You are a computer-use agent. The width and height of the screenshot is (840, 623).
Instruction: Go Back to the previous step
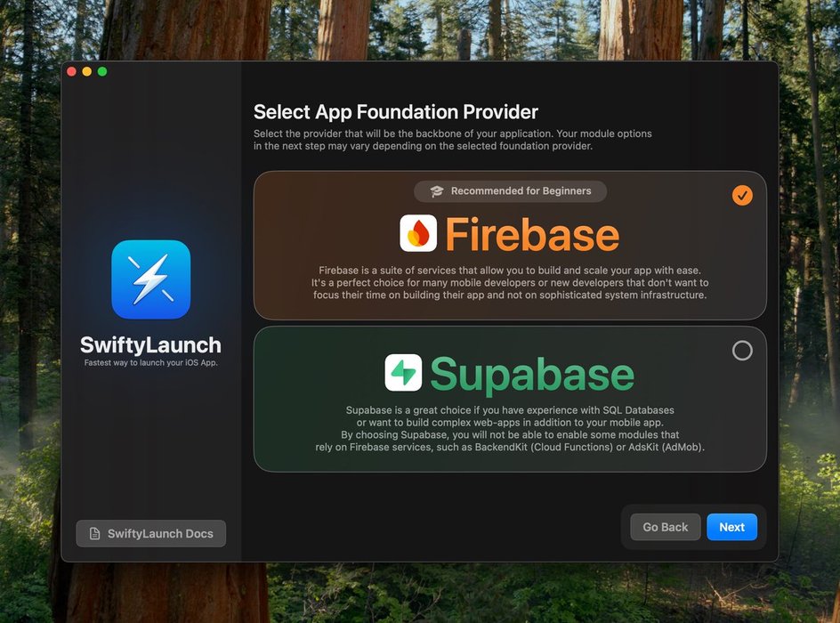click(x=665, y=527)
